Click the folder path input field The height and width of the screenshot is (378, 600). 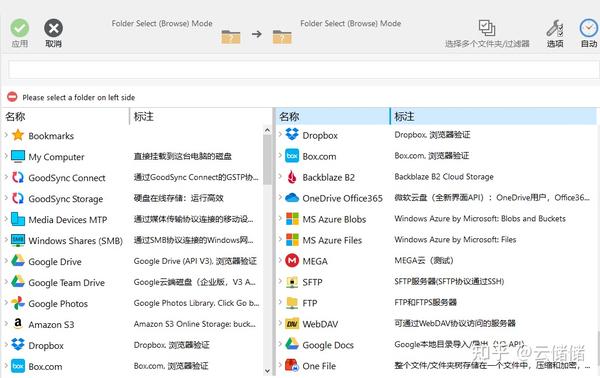click(x=304, y=70)
